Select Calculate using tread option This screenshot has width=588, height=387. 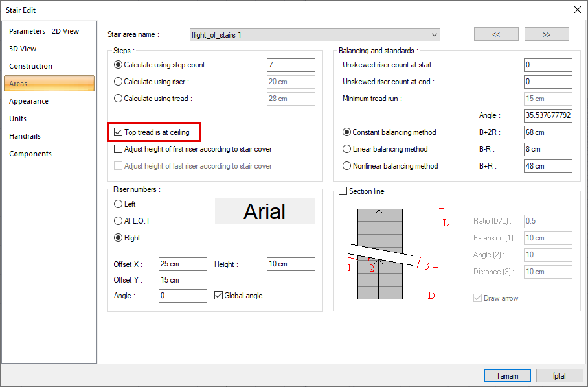point(118,99)
